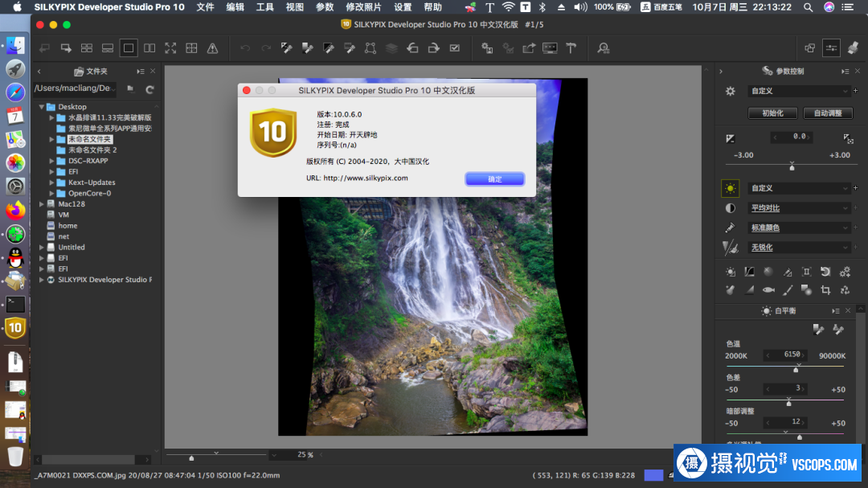Rotate image right with toolbar icon
This screenshot has width=868, height=488.
pos(433,48)
